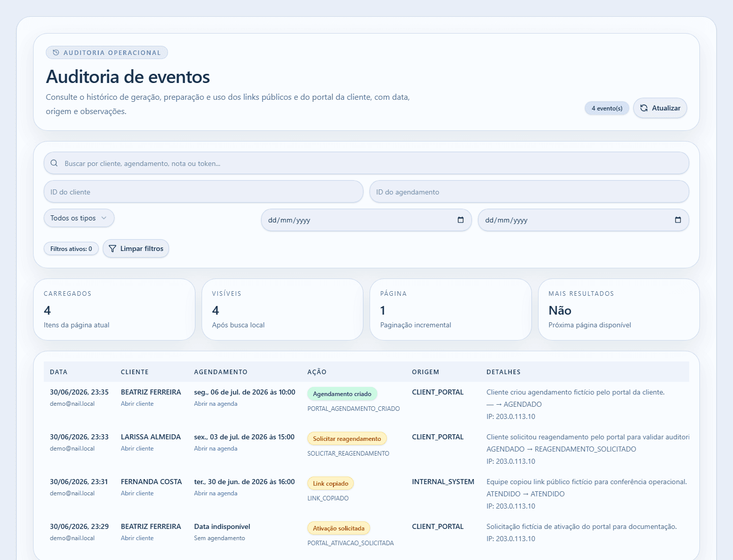Click SOLICITAR_REAGENDAMENTO code text

(x=348, y=454)
